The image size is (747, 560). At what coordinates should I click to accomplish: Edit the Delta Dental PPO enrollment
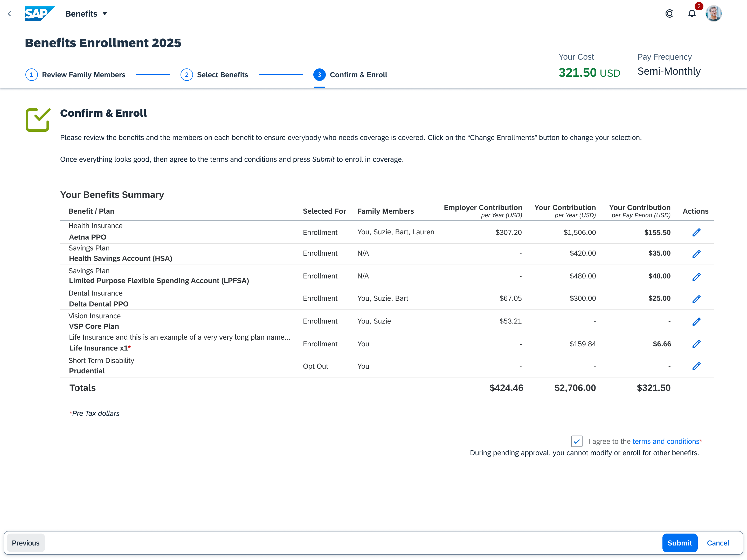coord(697,299)
